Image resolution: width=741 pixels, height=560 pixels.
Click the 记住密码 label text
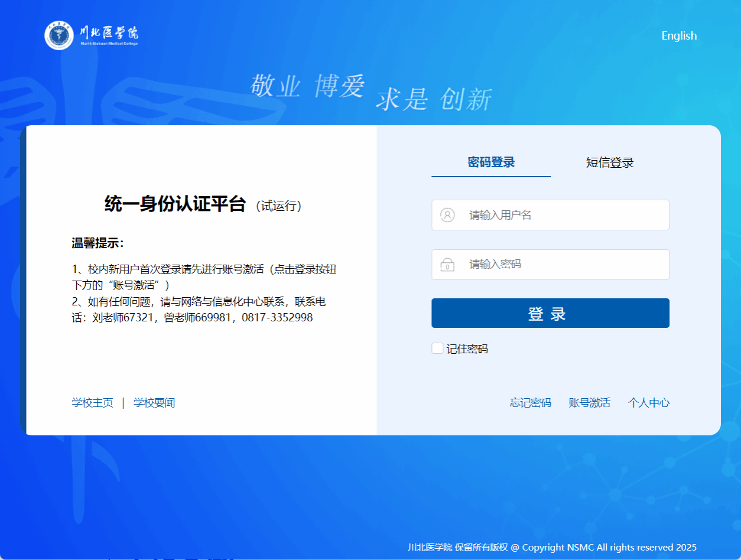click(x=467, y=349)
